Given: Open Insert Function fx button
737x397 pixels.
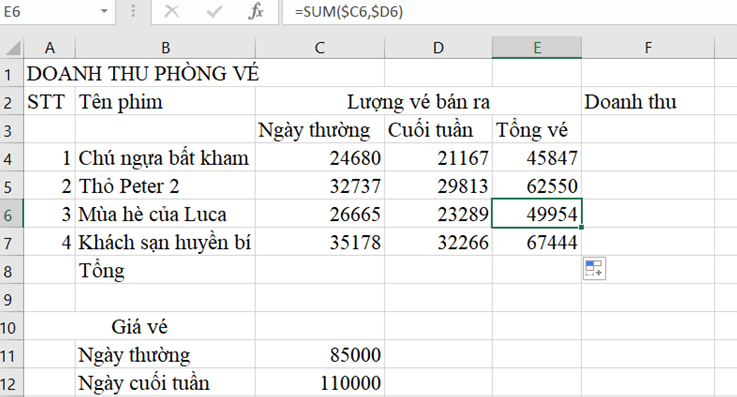Looking at the screenshot, I should [x=256, y=11].
